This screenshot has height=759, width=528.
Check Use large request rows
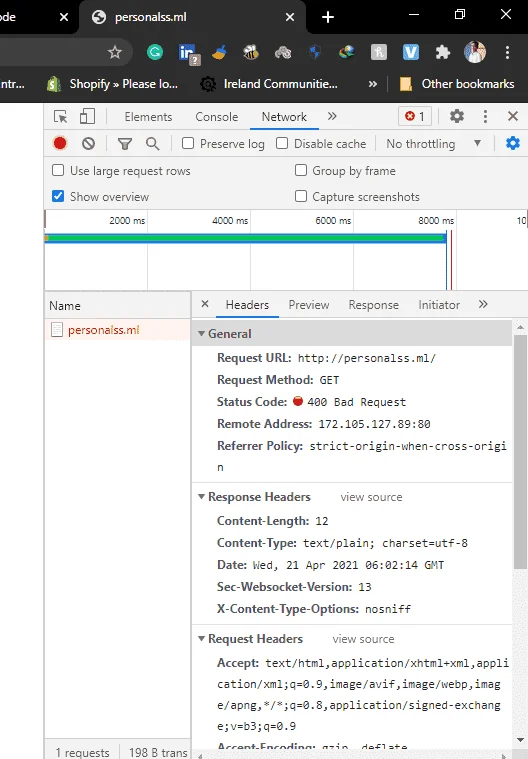(58, 170)
